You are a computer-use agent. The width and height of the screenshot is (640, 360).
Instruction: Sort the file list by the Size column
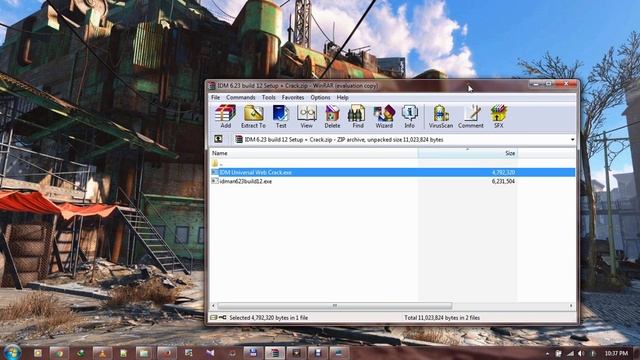click(468, 153)
